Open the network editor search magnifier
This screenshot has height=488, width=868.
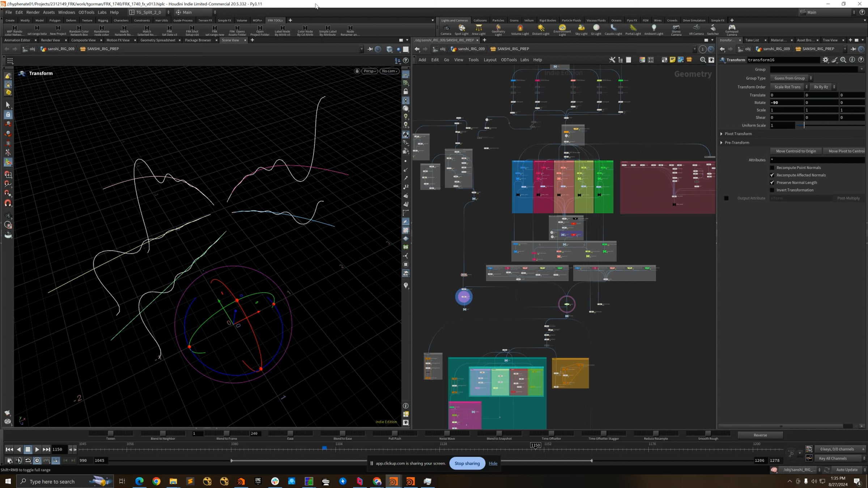[x=703, y=60]
